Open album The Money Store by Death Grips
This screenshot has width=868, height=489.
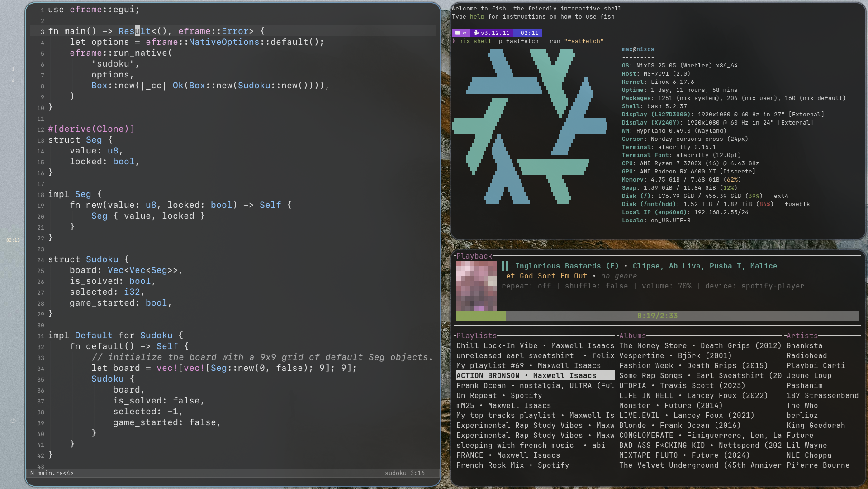point(700,345)
